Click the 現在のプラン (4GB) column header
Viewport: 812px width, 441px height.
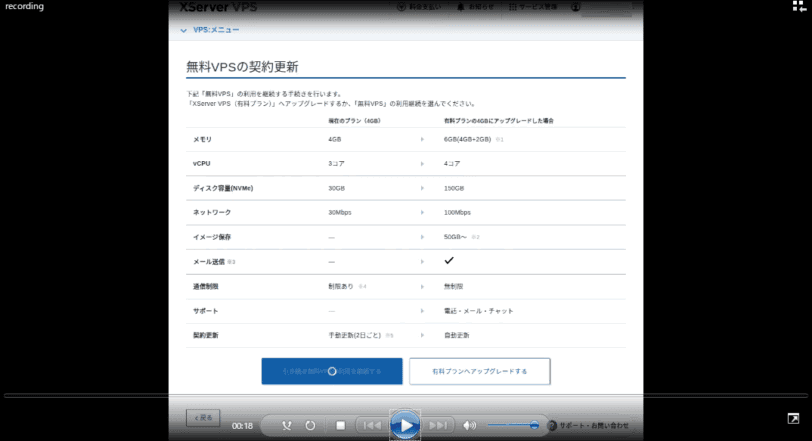coord(354,121)
